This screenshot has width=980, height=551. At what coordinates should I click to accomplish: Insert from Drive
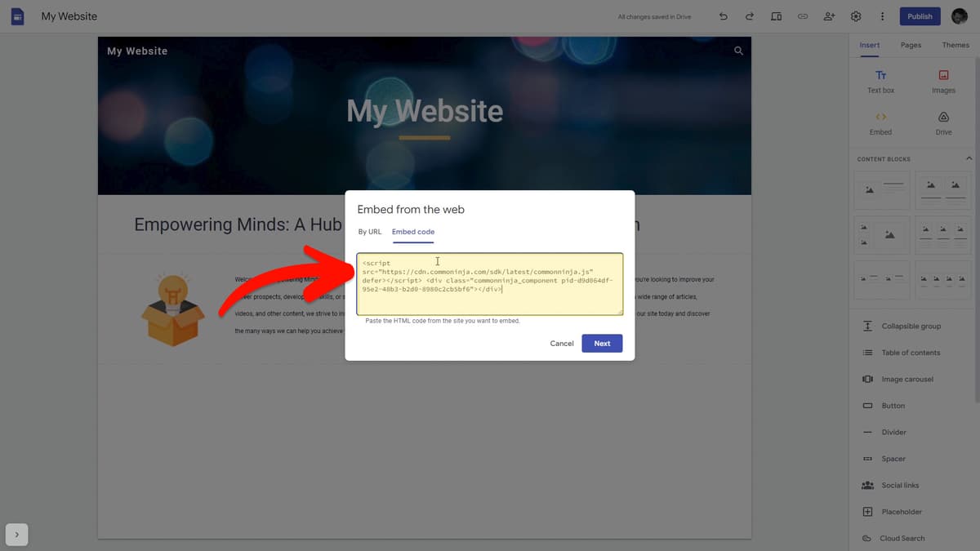tap(943, 123)
